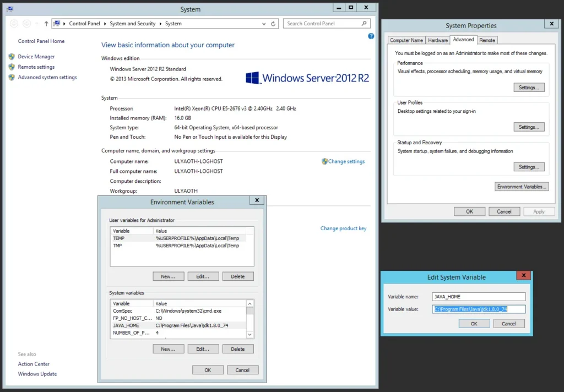Switch to the Computer Name tab

coord(406,40)
